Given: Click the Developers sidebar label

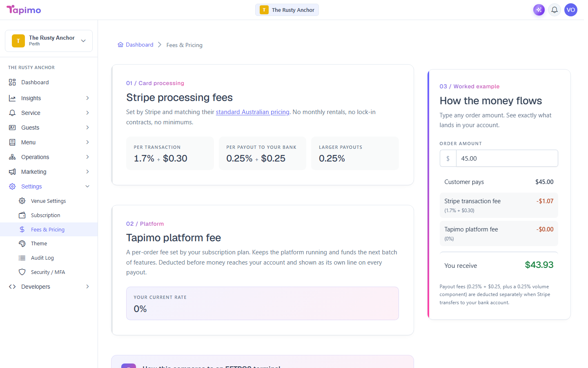Looking at the screenshot, I should pyautogui.click(x=36, y=287).
